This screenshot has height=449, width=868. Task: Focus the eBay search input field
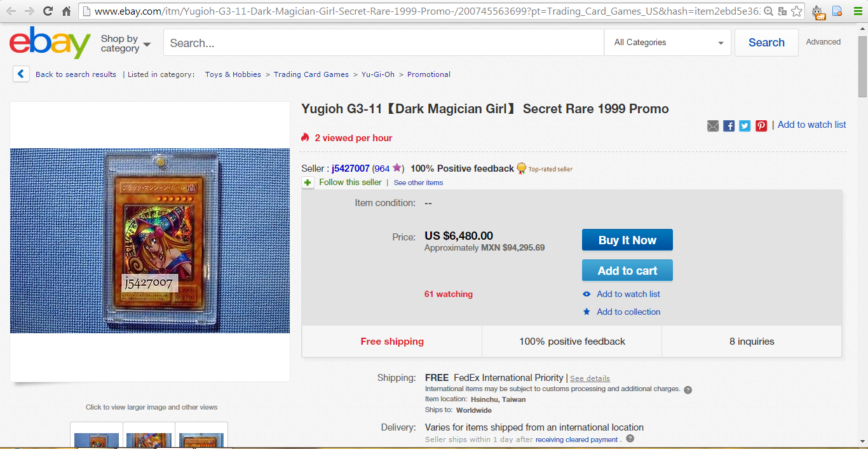pos(384,43)
